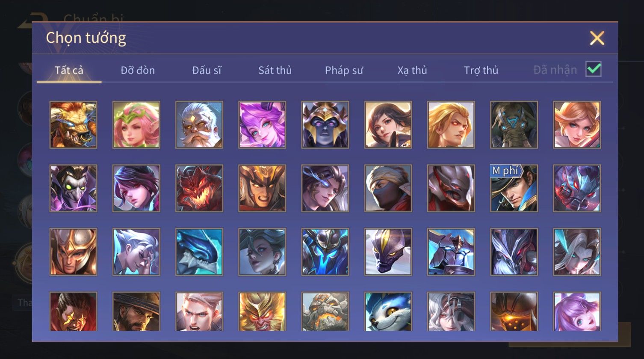
Task: Toggle the Đã nhận checkbox
Action: coord(594,69)
